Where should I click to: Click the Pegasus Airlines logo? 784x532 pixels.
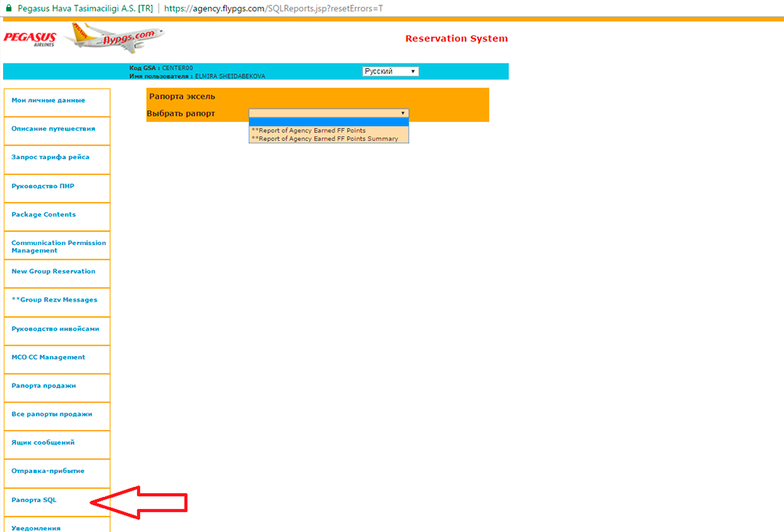[x=31, y=38]
